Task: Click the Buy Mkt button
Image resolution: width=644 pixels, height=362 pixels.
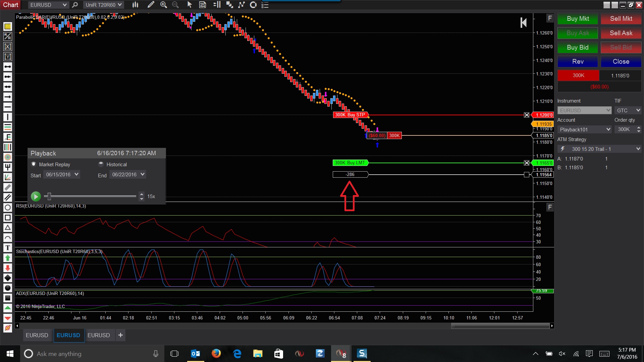Action: point(578,19)
